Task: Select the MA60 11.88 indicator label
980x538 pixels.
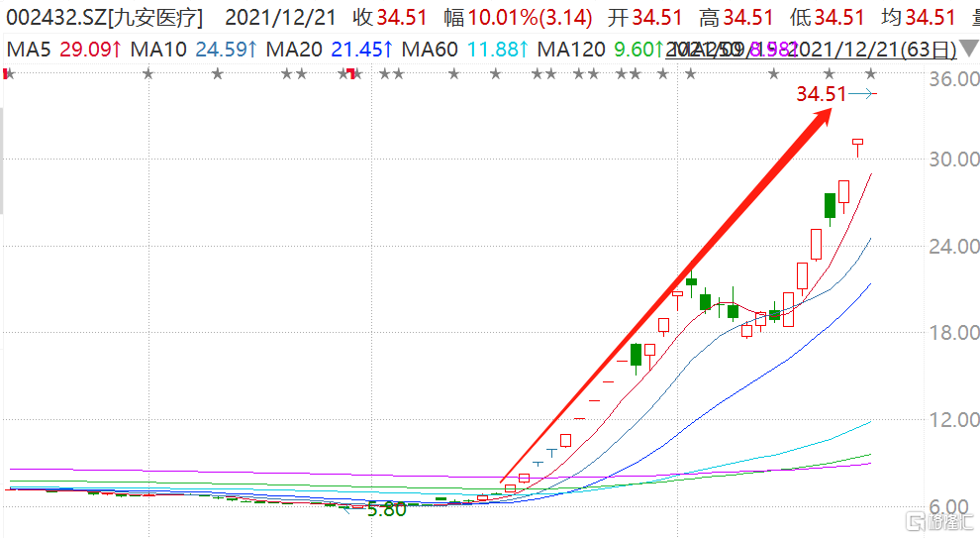Action: [465, 49]
